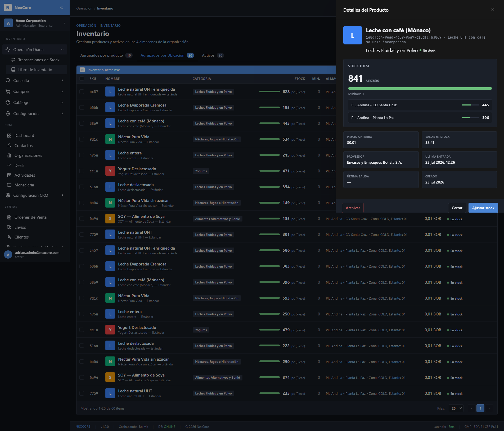Expand the Compras submenu chevron
This screenshot has height=431, width=504.
62,91
